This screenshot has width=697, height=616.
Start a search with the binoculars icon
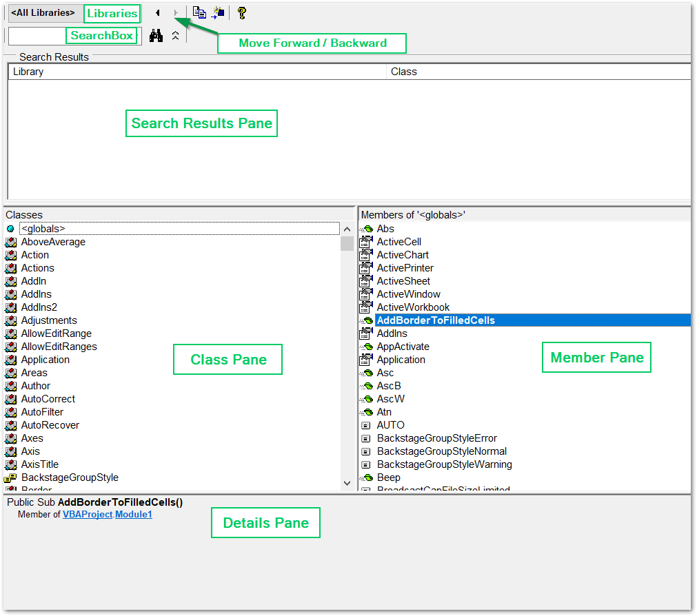(x=156, y=35)
